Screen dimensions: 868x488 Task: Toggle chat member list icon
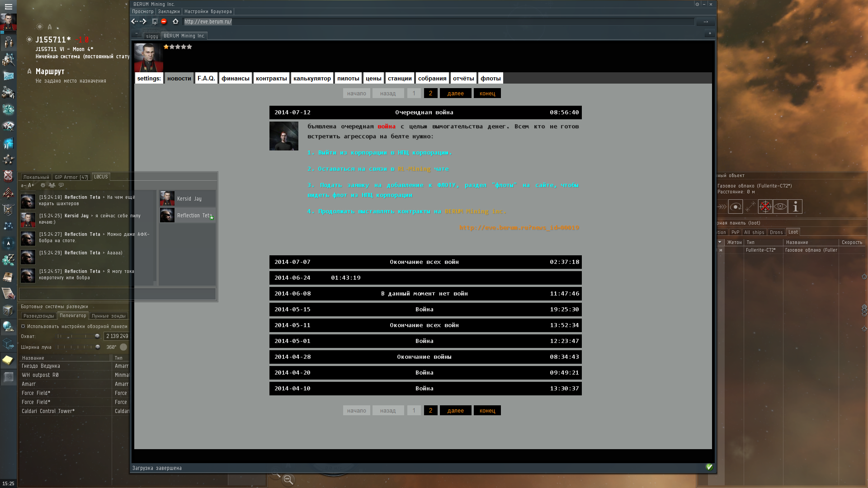52,185
